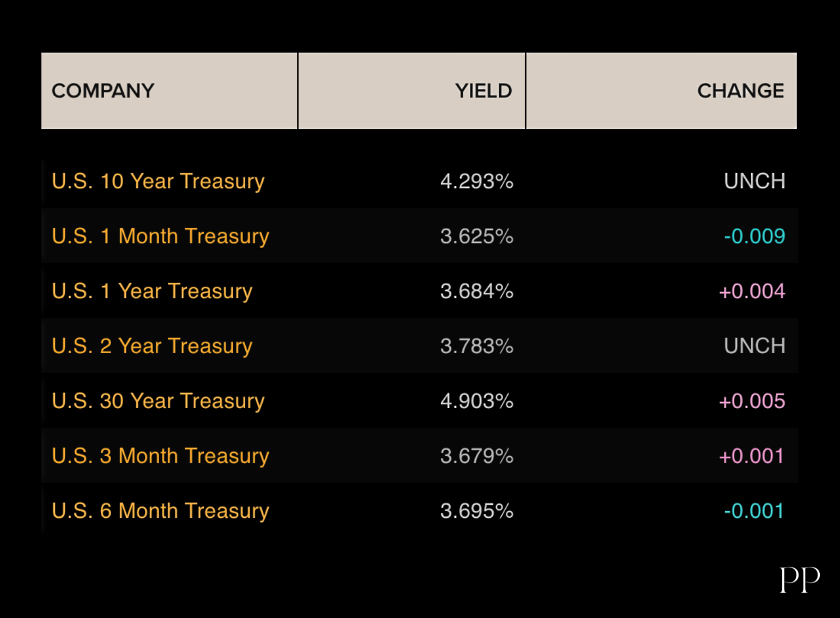Click the CHANGE column header
This screenshot has width=840, height=618.
pos(740,91)
